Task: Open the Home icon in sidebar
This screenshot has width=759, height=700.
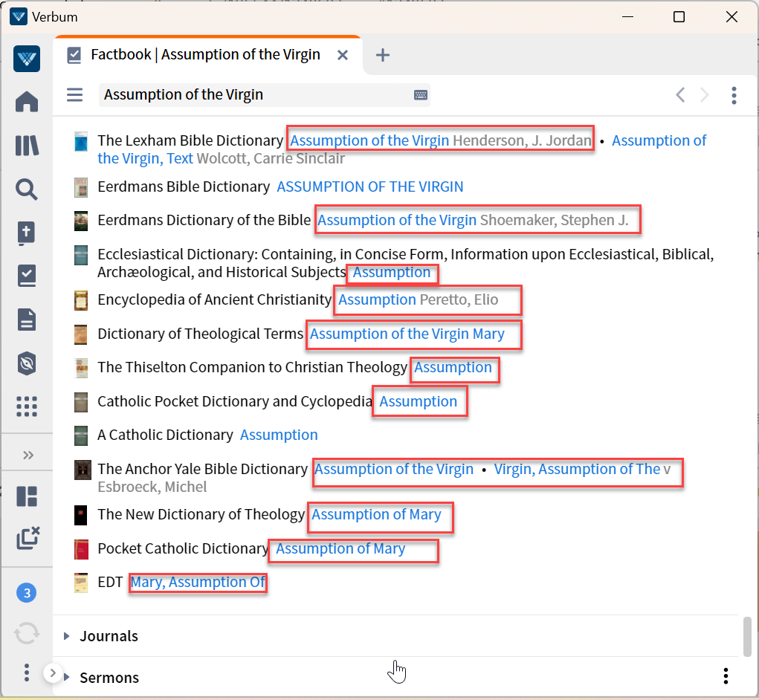Action: coord(27,102)
